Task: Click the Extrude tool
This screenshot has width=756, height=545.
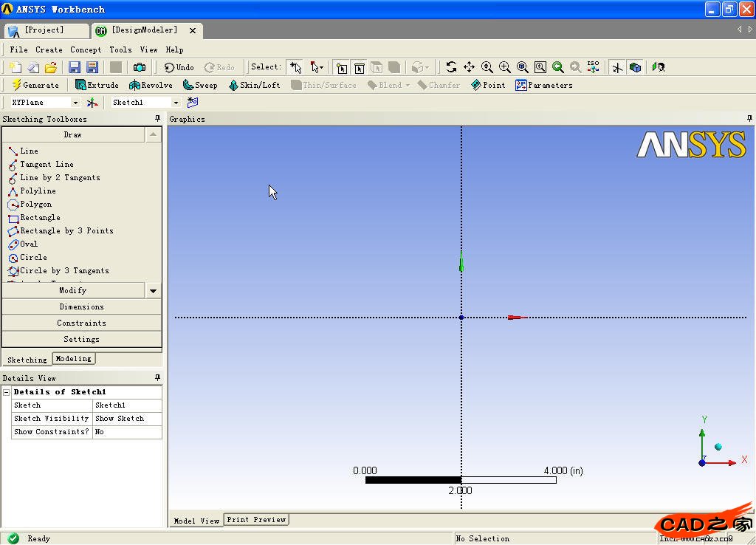Action: [97, 85]
